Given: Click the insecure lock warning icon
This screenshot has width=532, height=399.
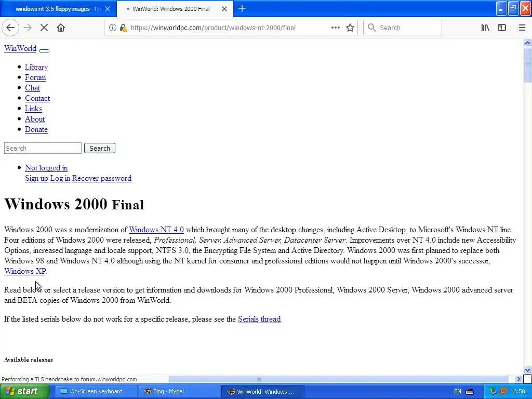Looking at the screenshot, I should (124, 28).
